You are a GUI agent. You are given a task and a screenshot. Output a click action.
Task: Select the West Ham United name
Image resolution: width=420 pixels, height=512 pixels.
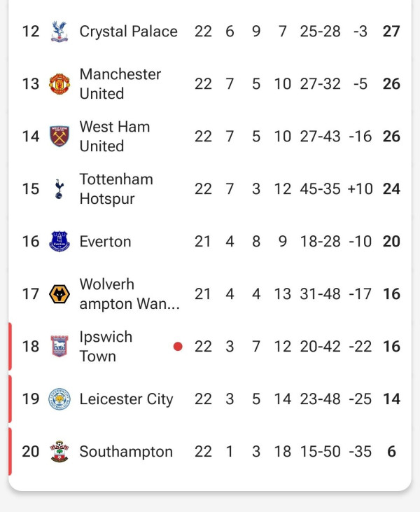click(114, 137)
